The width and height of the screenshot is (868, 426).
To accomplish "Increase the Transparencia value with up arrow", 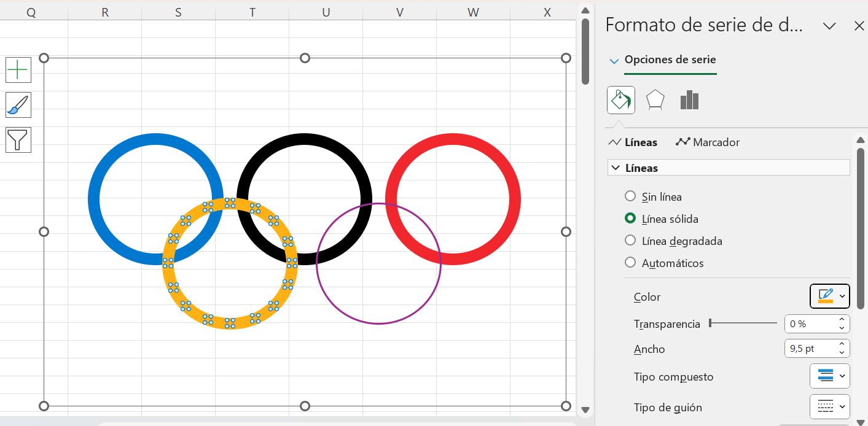I will [x=842, y=319].
